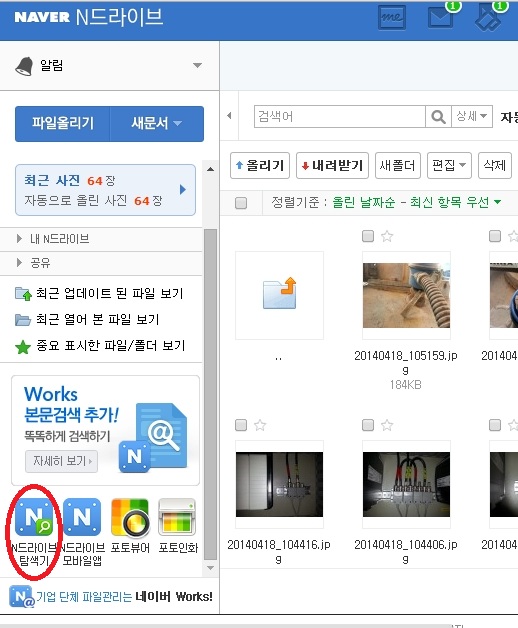Click the magnifier search icon
The image size is (518, 628).
pos(438,117)
